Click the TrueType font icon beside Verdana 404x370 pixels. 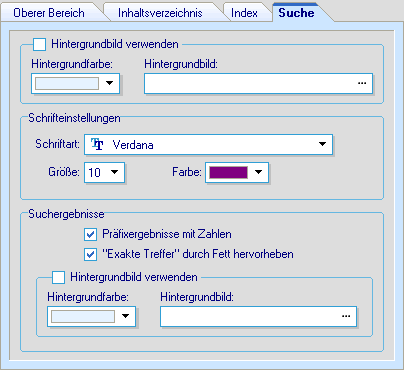point(97,144)
